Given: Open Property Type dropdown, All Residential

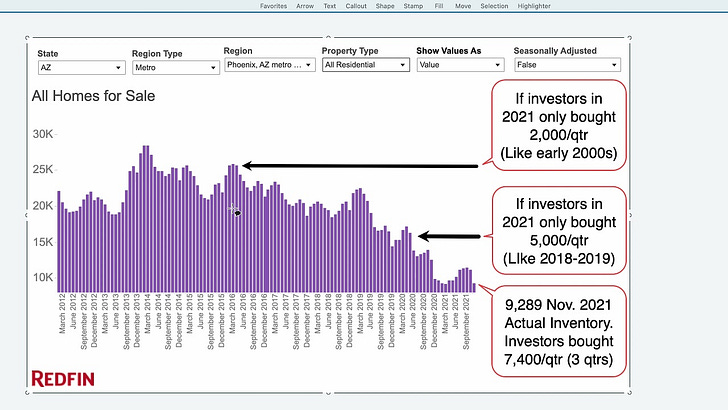Looking at the screenshot, I should pyautogui.click(x=366, y=65).
